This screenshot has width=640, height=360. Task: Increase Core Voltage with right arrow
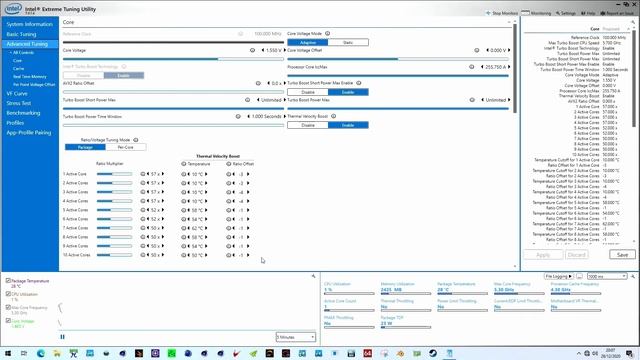click(285, 50)
